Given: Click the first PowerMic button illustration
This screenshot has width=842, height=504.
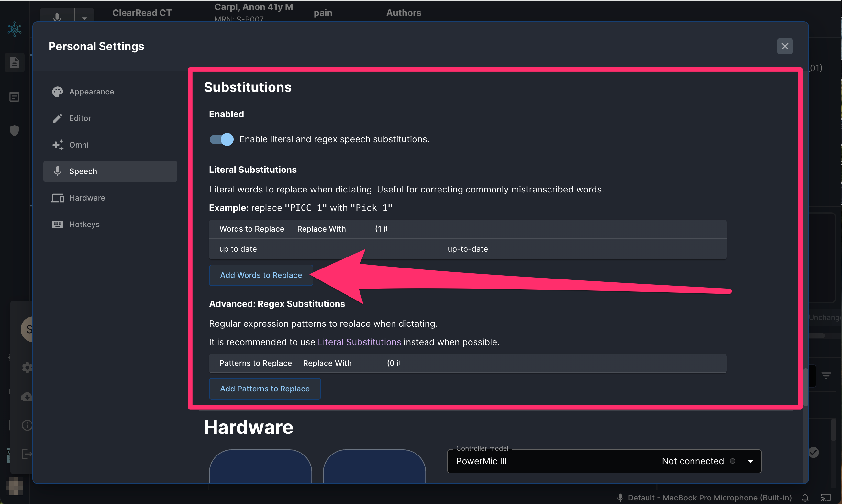Looking at the screenshot, I should click(260, 466).
